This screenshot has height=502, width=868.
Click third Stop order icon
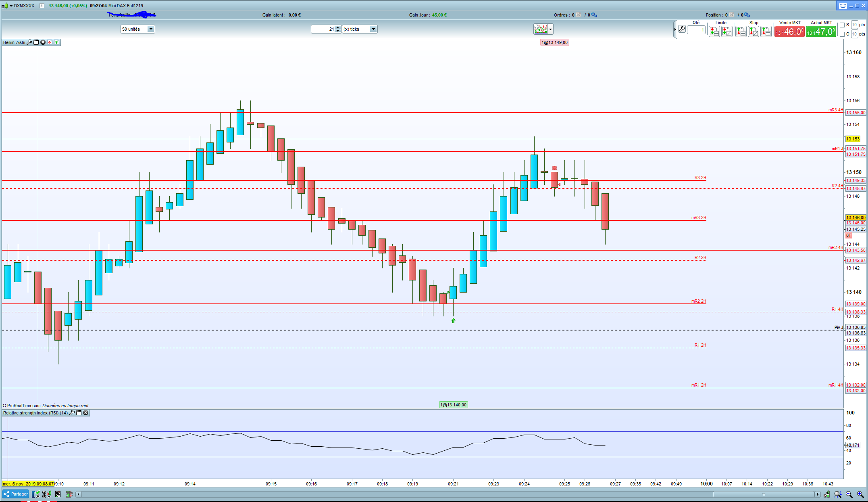[766, 31]
